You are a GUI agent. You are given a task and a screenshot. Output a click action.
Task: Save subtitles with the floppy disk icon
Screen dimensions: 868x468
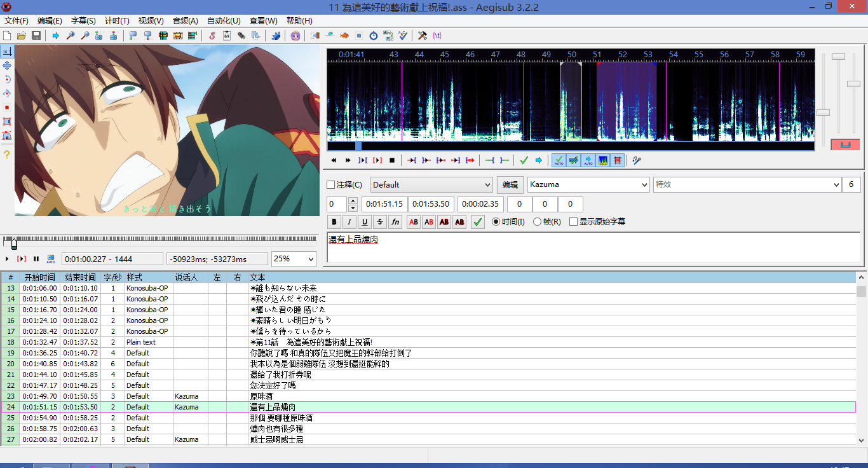[36, 36]
